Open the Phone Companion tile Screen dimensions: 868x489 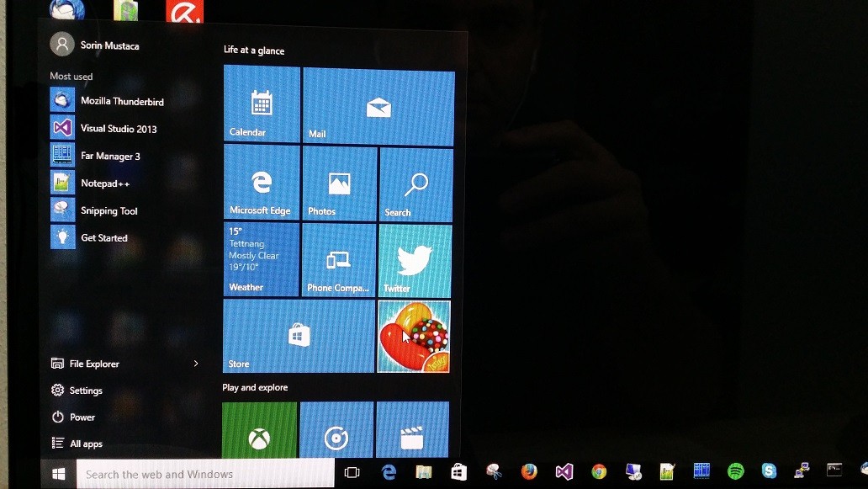pos(338,260)
